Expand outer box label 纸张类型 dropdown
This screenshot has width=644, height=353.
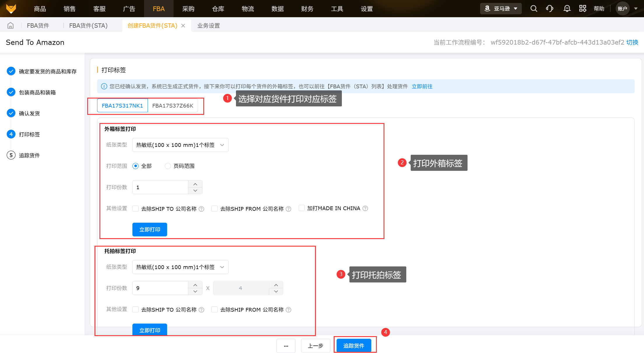[x=180, y=145]
